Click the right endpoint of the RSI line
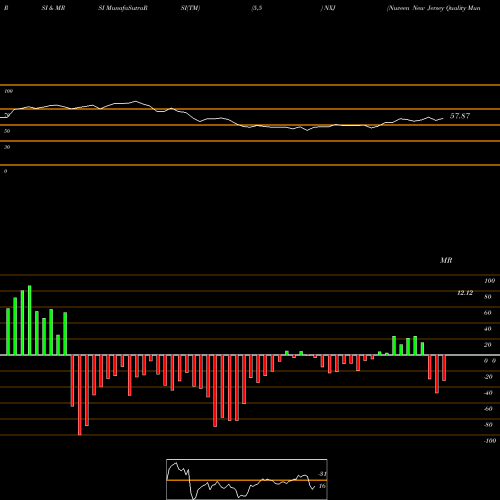Screen dimensions: 500x500 (x=443, y=118)
